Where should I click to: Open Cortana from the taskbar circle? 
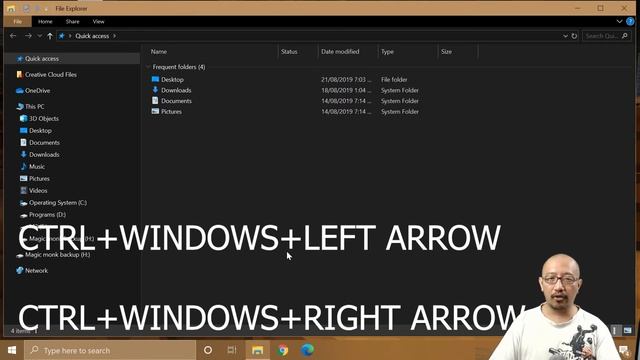208,350
